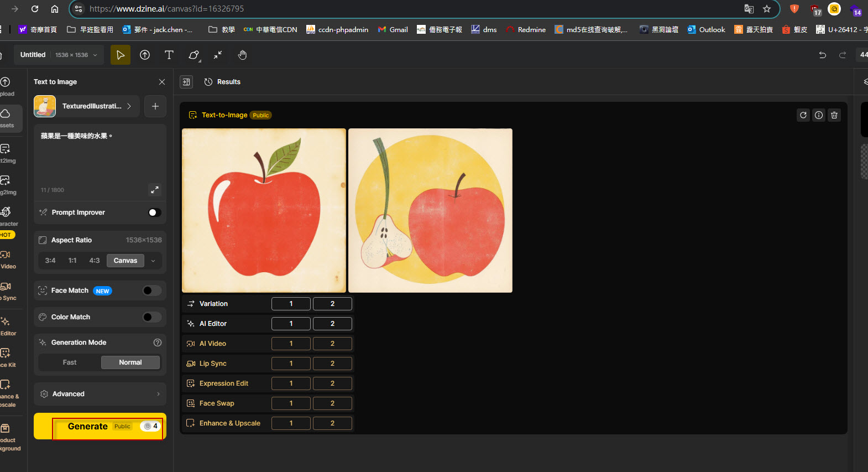Enable the Prompt Improver toggle
This screenshot has width=868, height=472.
click(155, 212)
